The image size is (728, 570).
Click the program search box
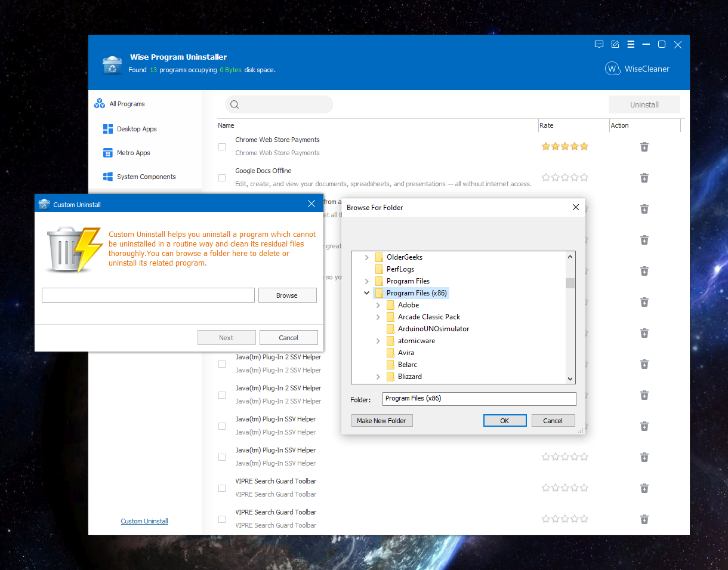coord(279,104)
